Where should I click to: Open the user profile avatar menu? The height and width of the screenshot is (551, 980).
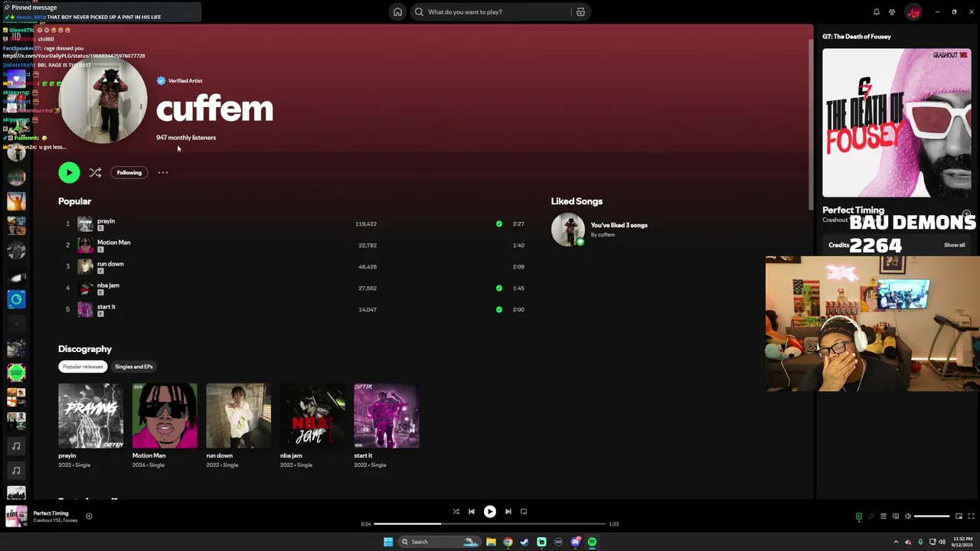(x=913, y=11)
